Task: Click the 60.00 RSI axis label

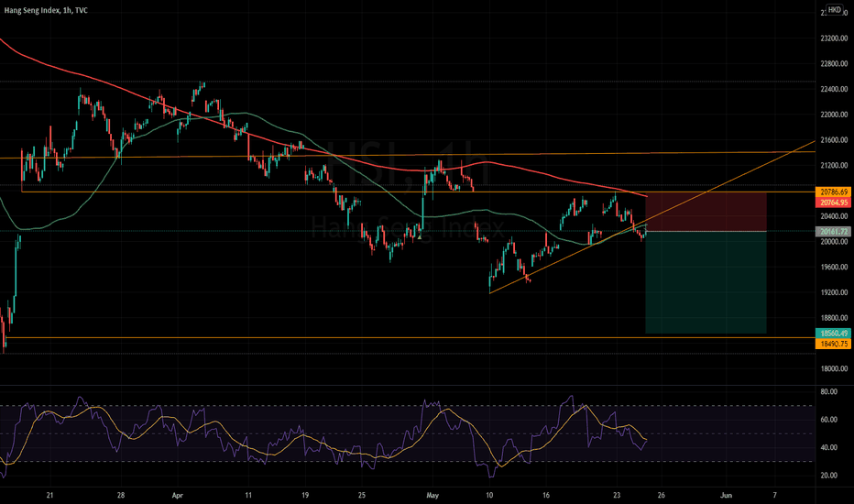Action: [829, 420]
